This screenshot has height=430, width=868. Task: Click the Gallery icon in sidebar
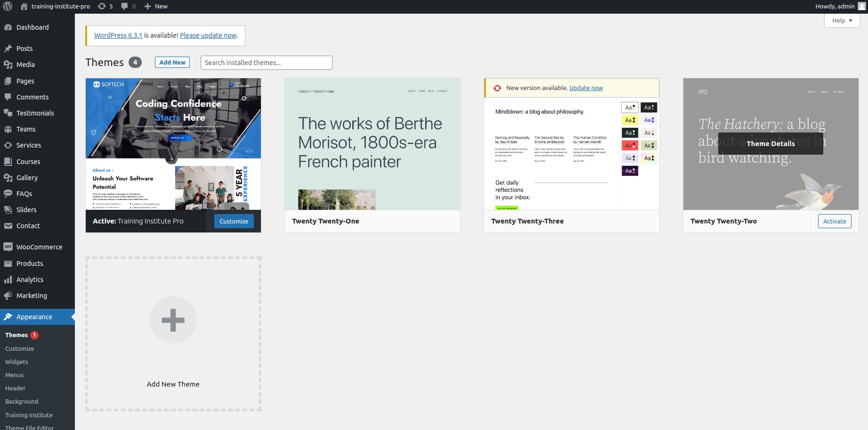8,178
